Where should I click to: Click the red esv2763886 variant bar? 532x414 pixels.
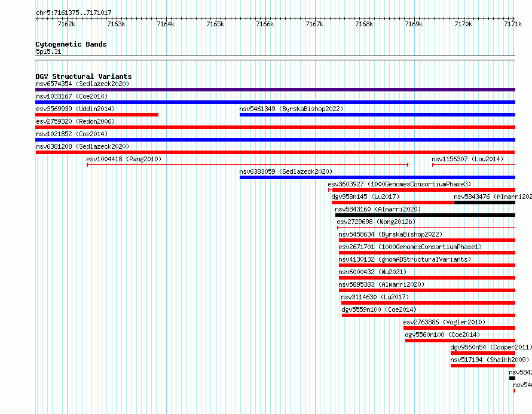[459, 328]
